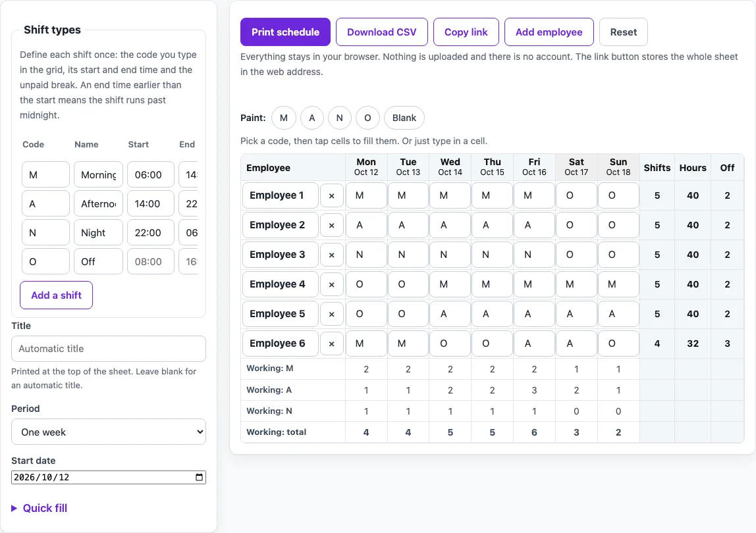
Task: Rename the Employee 5 name field
Action: click(280, 315)
